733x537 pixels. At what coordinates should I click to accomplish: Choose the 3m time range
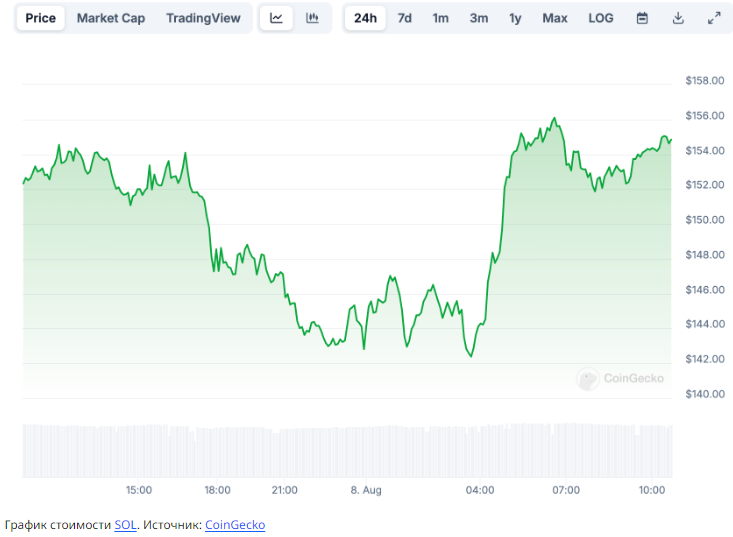(479, 18)
